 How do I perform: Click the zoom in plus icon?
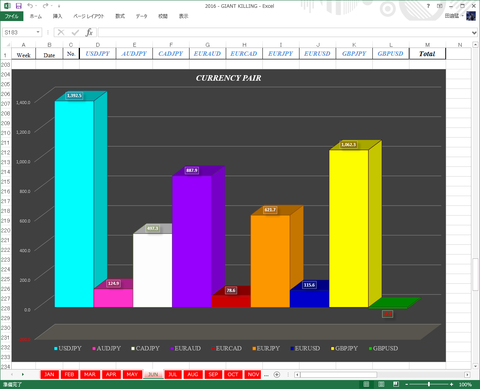451,384
